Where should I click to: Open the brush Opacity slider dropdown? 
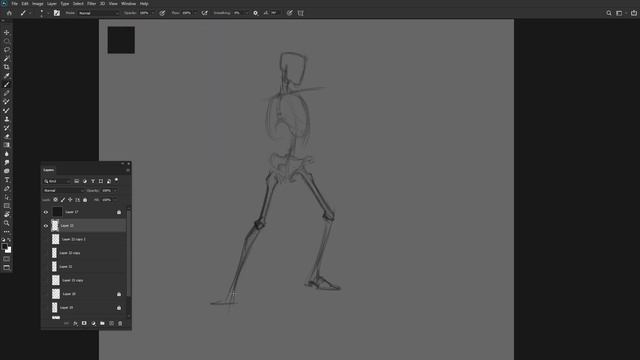click(x=153, y=13)
